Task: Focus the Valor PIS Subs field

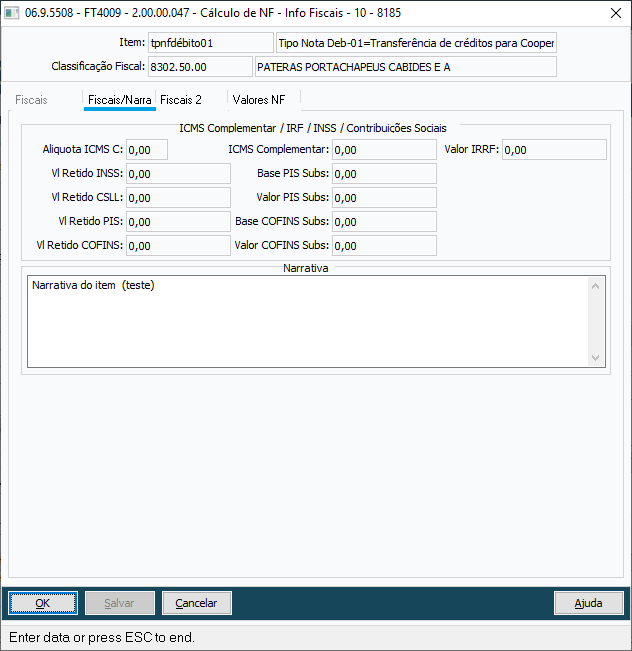Action: click(384, 198)
